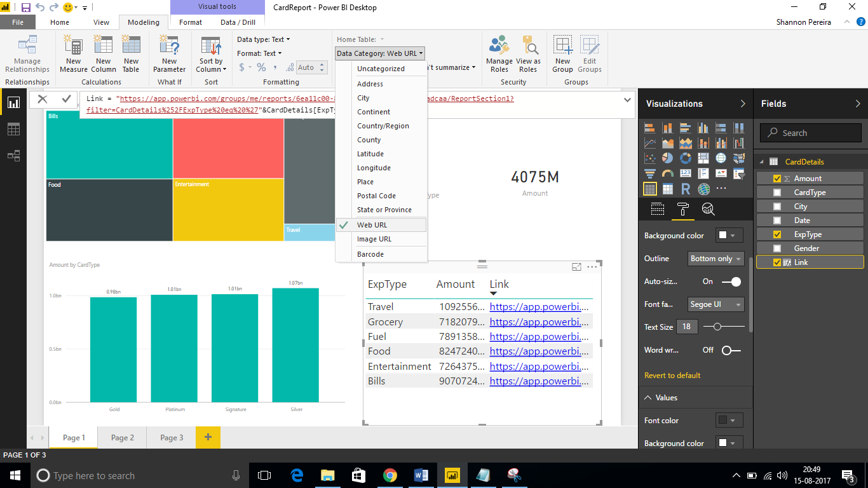This screenshot has height=488, width=868.
Task: Collapse the Values section
Action: [x=648, y=398]
